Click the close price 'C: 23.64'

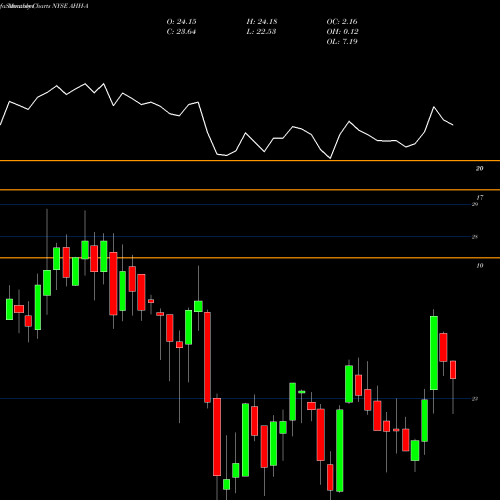(x=181, y=32)
